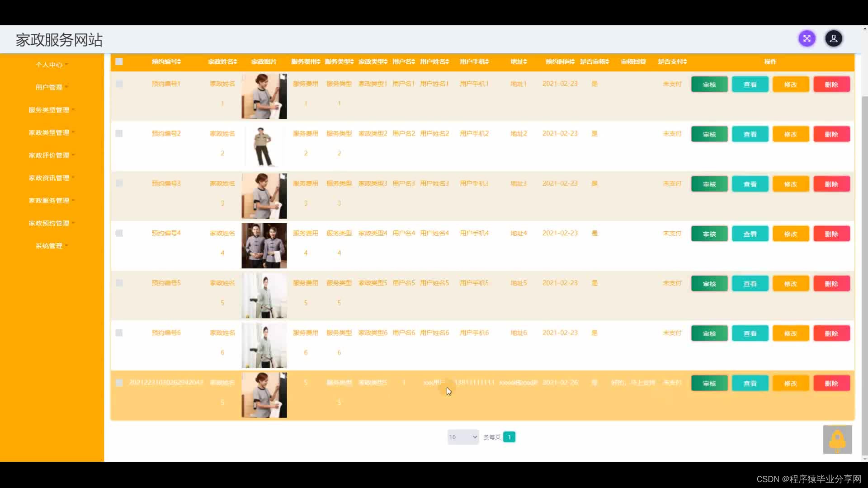Expand 家政预约管理 sidebar menu
This screenshot has height=488, width=868.
(49, 223)
